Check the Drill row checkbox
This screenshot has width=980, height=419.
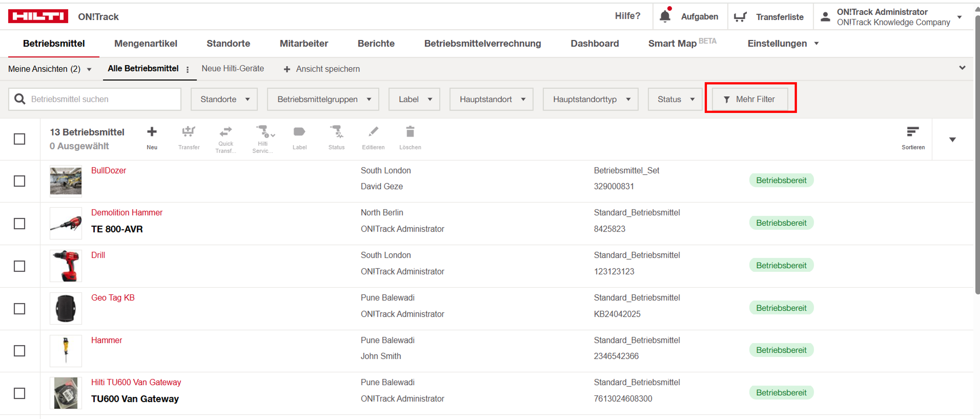click(x=19, y=266)
